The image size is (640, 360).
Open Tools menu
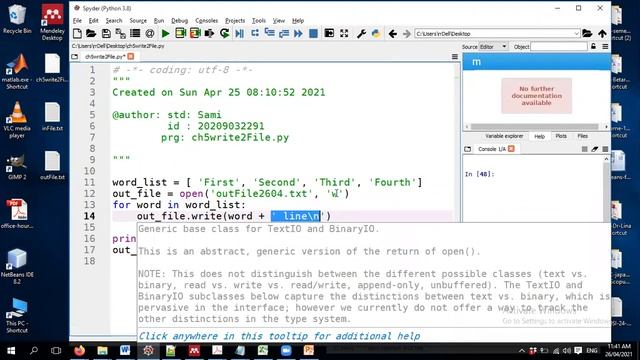pyautogui.click(x=258, y=20)
